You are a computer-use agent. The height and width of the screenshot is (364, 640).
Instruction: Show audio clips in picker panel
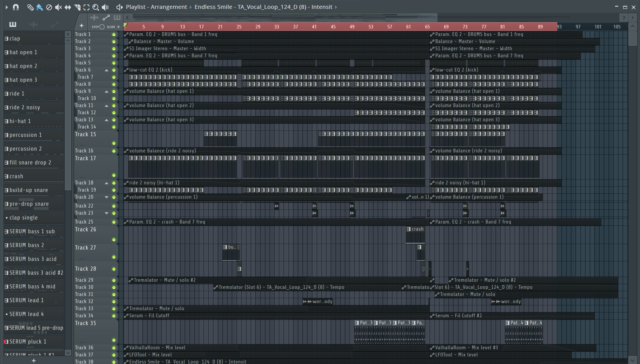[x=34, y=24]
